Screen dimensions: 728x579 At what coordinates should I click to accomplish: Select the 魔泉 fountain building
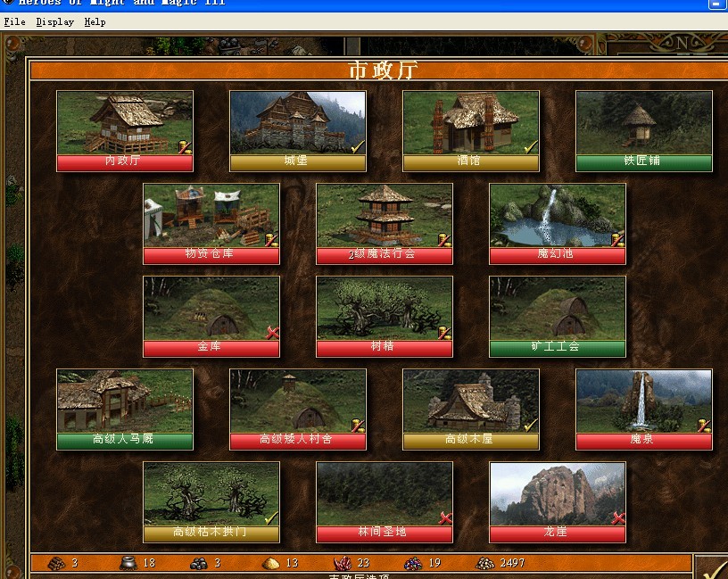[x=644, y=409]
